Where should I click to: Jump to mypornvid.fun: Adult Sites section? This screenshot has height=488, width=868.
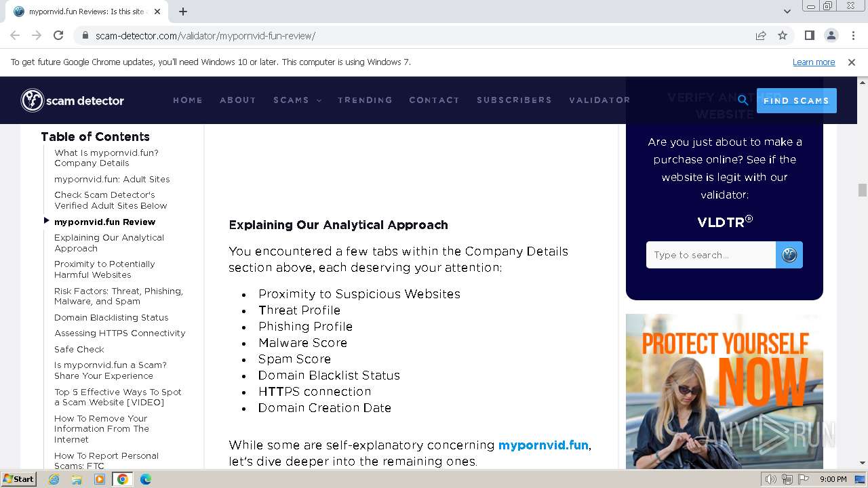[x=112, y=179]
